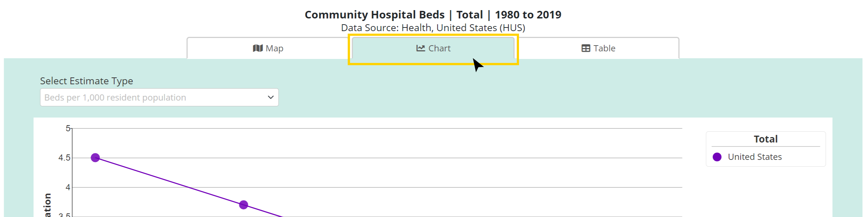Click the y-axis label 4
868x217 pixels.
(x=68, y=187)
